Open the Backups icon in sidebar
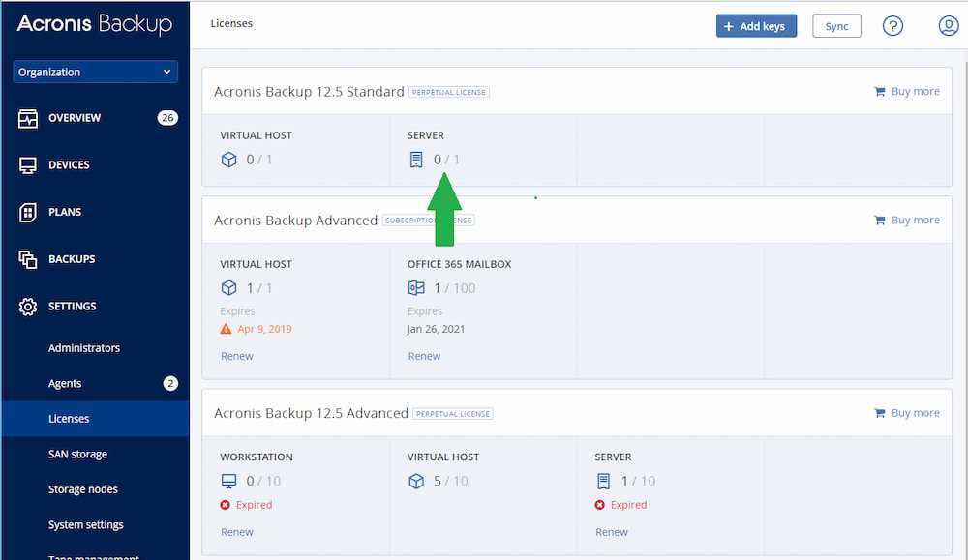Screen dimensions: 968x560 tap(28, 259)
